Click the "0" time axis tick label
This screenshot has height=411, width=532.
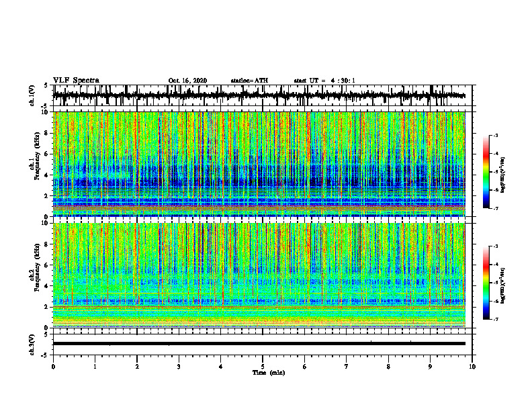(x=53, y=367)
